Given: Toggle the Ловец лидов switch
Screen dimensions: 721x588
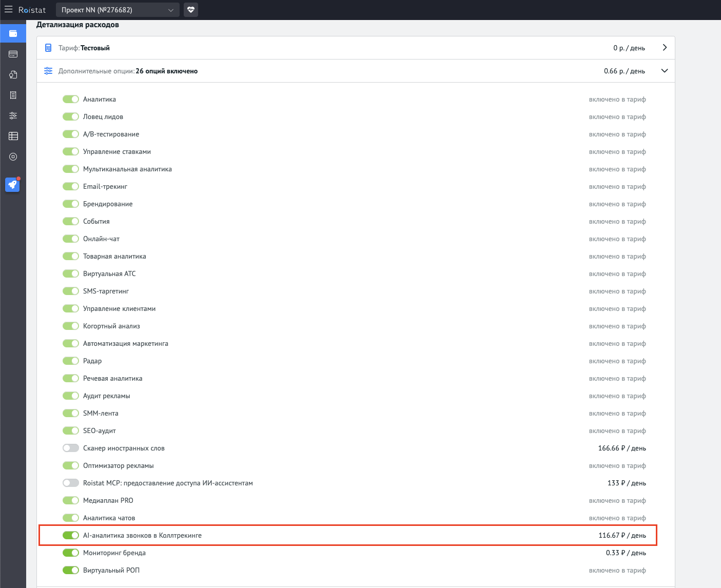Looking at the screenshot, I should [x=71, y=116].
